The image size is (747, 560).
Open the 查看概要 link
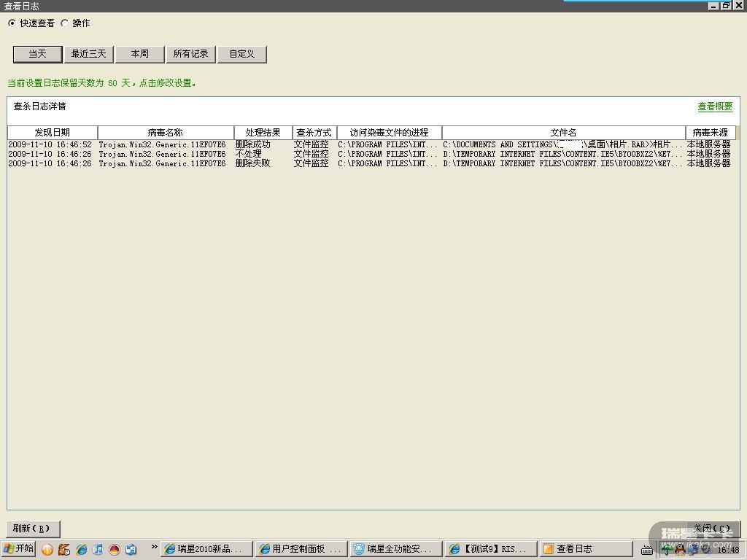pos(715,106)
